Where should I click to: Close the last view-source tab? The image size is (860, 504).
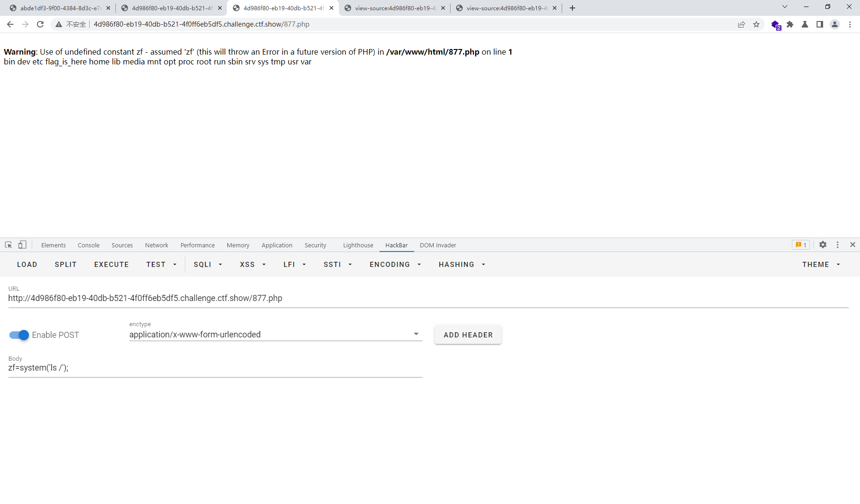pyautogui.click(x=555, y=8)
